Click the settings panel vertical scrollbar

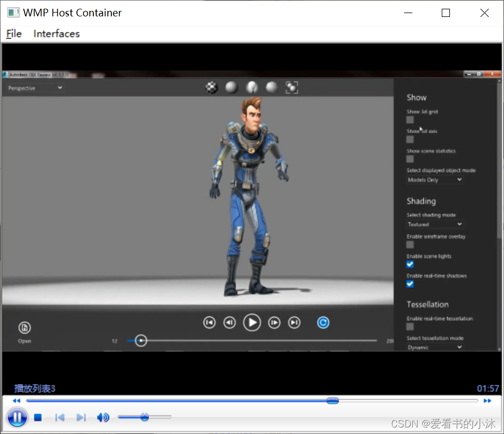point(499,159)
